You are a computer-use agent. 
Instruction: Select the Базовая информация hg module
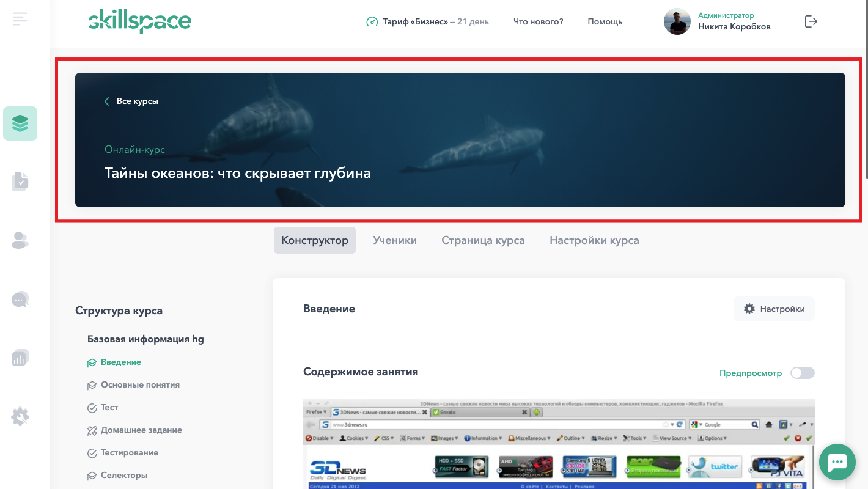(145, 339)
